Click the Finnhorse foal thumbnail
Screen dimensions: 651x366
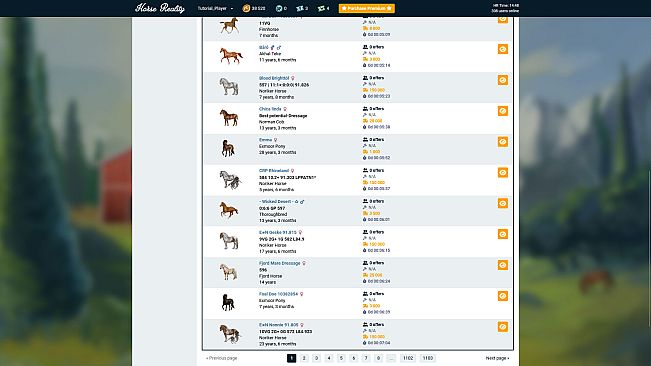pos(229,26)
